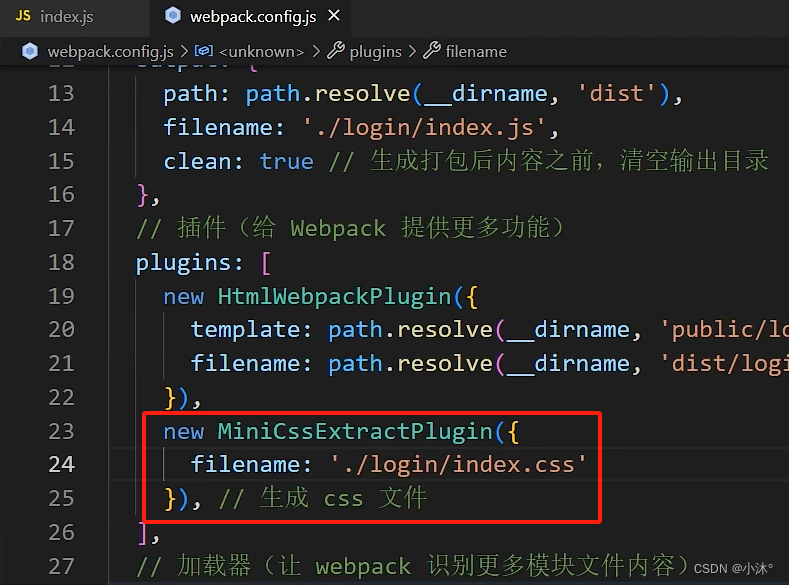Click './login/index.css' string on line 24

(458, 464)
